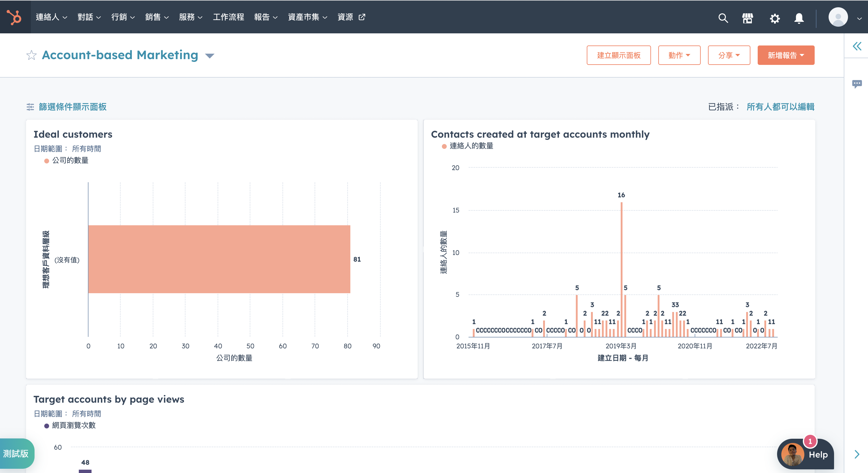The height and width of the screenshot is (473, 868).
Task: Open the 分享 share dropdown
Action: pos(729,55)
